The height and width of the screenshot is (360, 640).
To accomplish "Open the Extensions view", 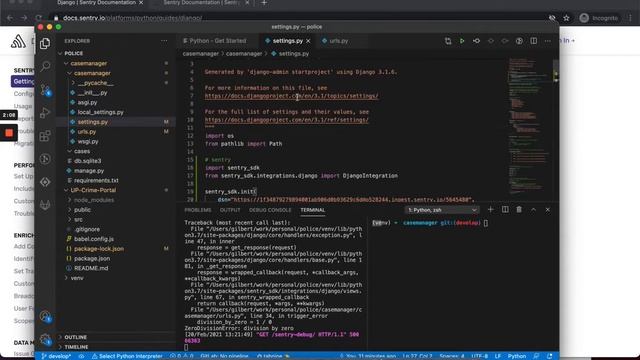I will coord(45,136).
